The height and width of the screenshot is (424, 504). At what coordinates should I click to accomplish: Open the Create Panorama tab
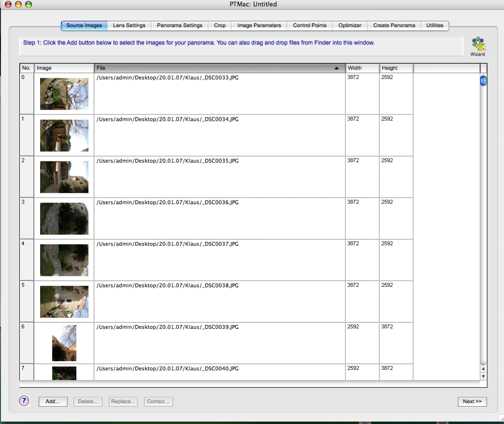point(394,26)
